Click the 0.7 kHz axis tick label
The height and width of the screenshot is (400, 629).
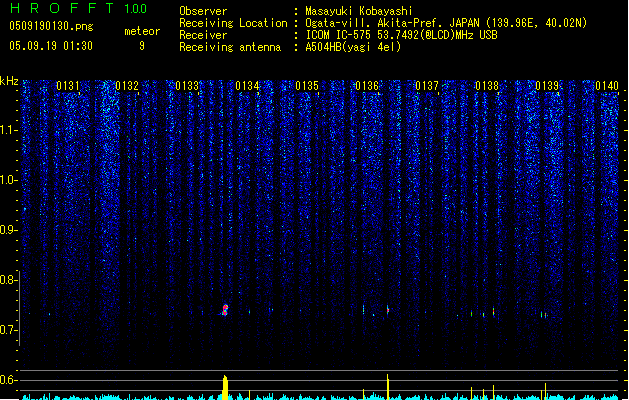click(x=8, y=330)
